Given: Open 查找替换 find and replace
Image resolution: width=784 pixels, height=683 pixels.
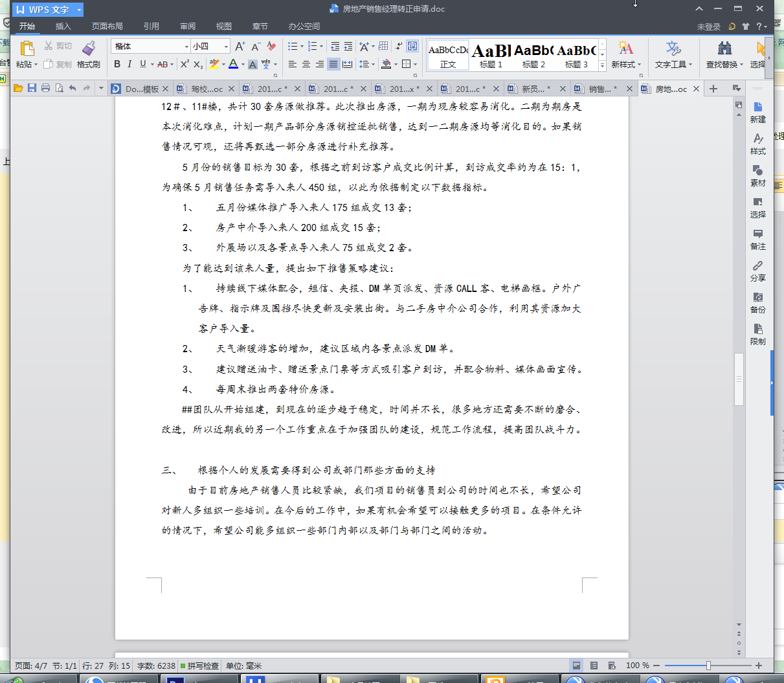Looking at the screenshot, I should 724,55.
